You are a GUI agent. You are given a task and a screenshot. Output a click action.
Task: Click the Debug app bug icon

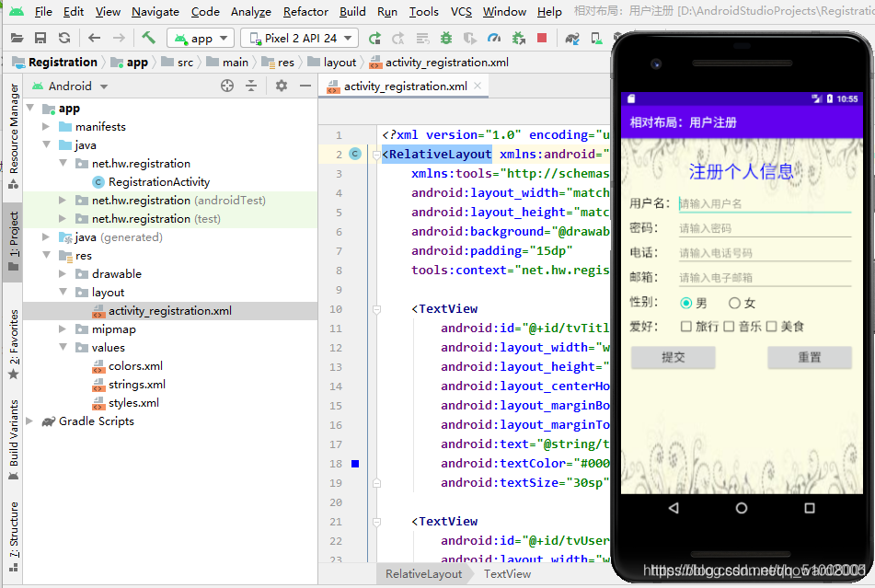click(x=446, y=38)
